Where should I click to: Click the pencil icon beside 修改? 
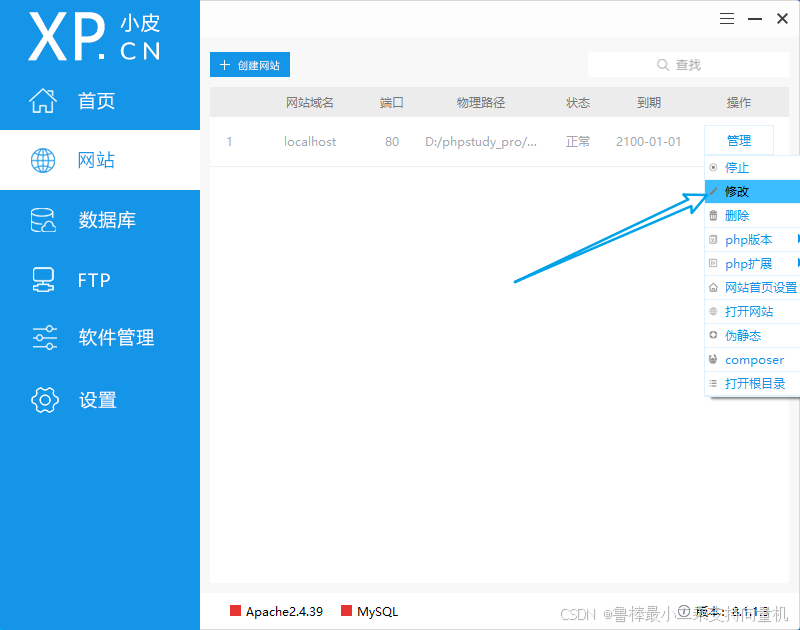pos(713,191)
